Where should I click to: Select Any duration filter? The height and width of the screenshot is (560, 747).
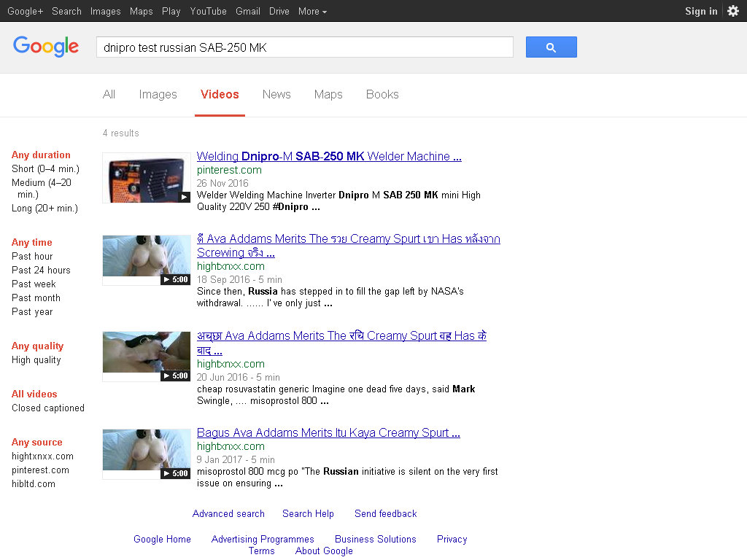(41, 155)
